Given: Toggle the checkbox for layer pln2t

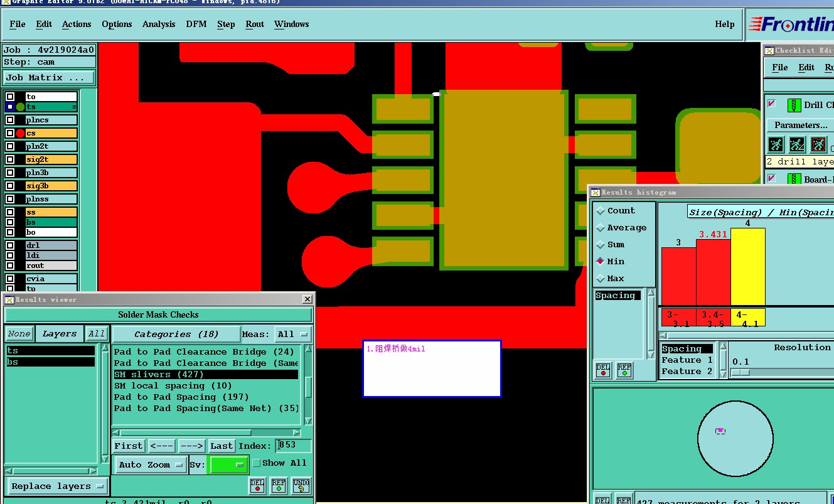Looking at the screenshot, I should click(x=10, y=146).
